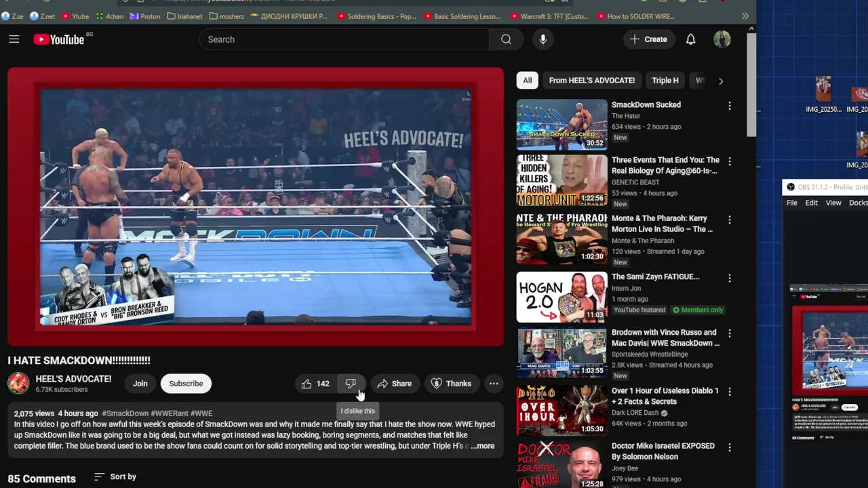Open HEEL'S ADVOCATE! channel name link
The image size is (868, 488).
(x=73, y=379)
